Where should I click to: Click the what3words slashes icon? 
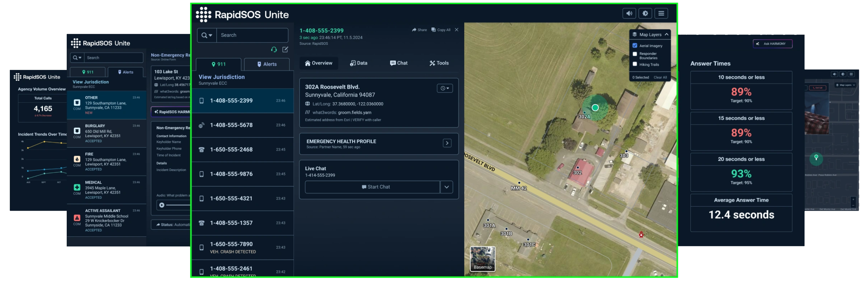pyautogui.click(x=307, y=112)
